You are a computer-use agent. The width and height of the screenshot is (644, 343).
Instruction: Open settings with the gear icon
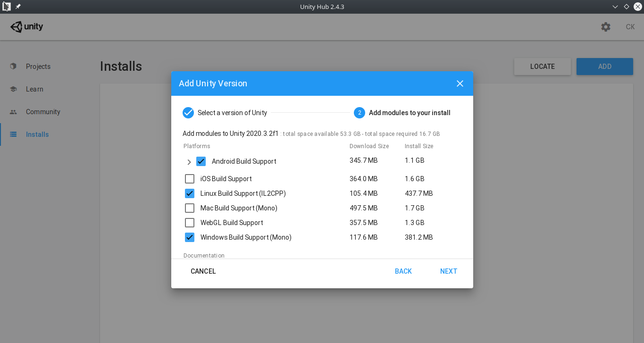606,27
